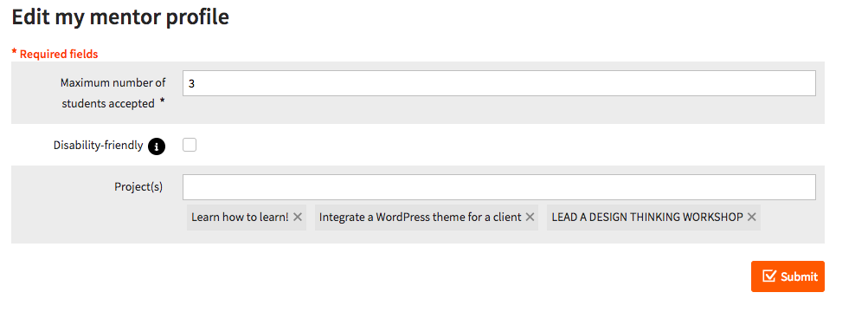Click into the Project(s) search field
The image size is (868, 312).
click(x=498, y=187)
